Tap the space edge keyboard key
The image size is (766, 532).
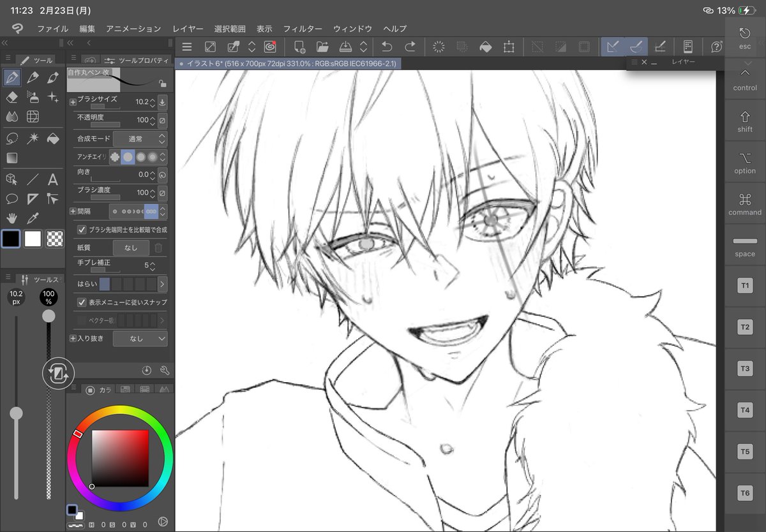pyautogui.click(x=745, y=246)
